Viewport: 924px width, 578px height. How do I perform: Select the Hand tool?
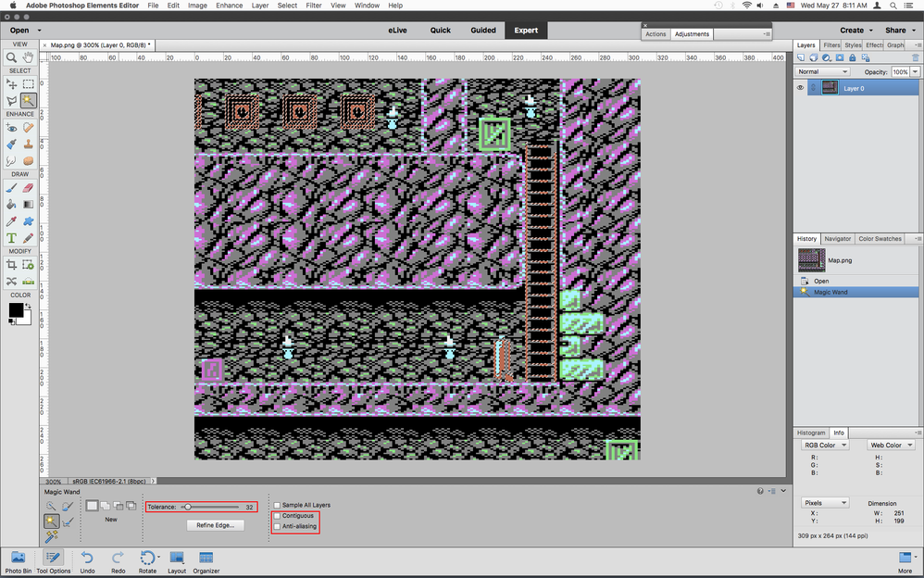click(29, 57)
